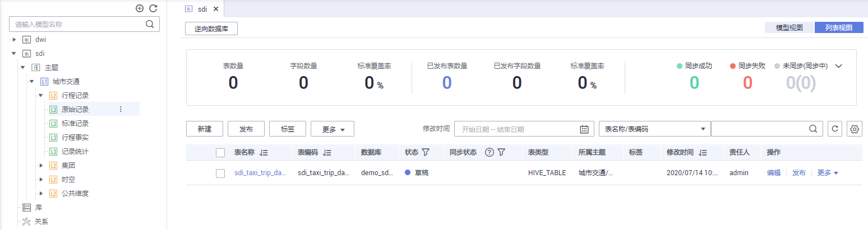The width and height of the screenshot is (868, 230).
Task: Click the L2 icon beside 公共维度
Action: pos(53,194)
